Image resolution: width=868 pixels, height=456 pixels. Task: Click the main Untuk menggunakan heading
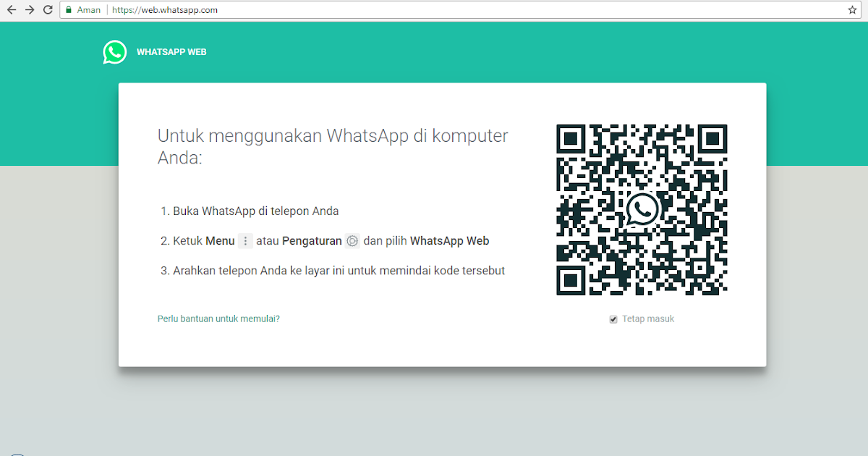pos(332,146)
